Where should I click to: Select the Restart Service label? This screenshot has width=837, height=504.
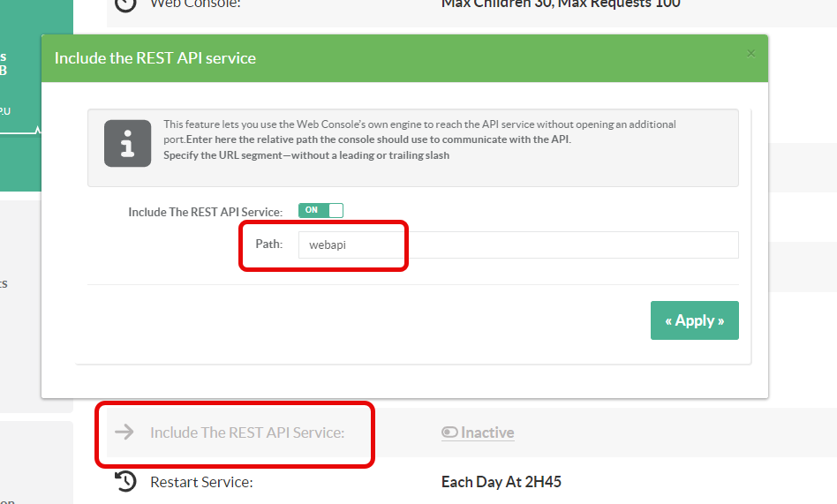pos(201,482)
